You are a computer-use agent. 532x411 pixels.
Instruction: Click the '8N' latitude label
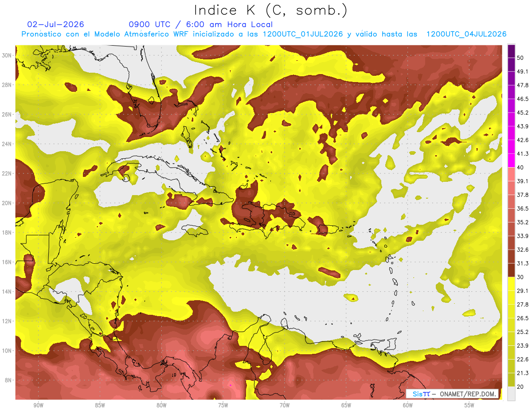tap(8, 380)
